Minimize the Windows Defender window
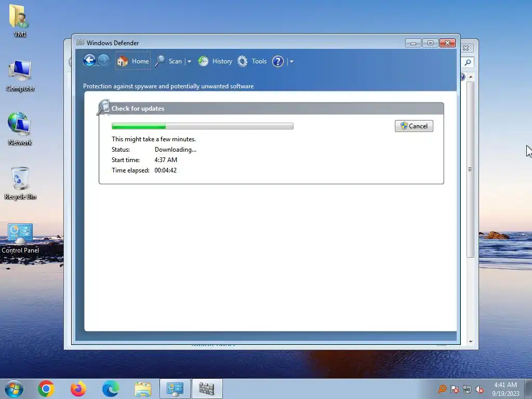The width and height of the screenshot is (532, 399). (x=413, y=43)
